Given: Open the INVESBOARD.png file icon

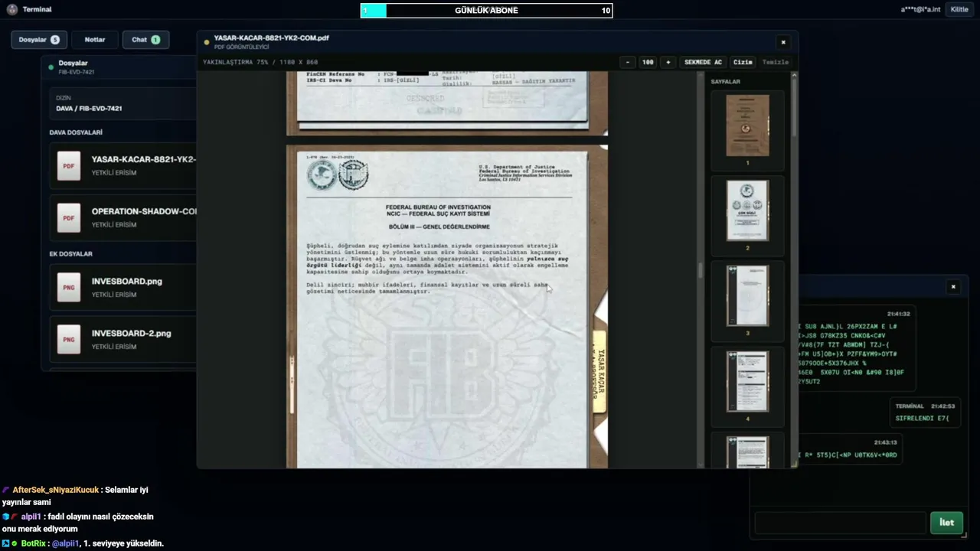Looking at the screenshot, I should pyautogui.click(x=69, y=287).
